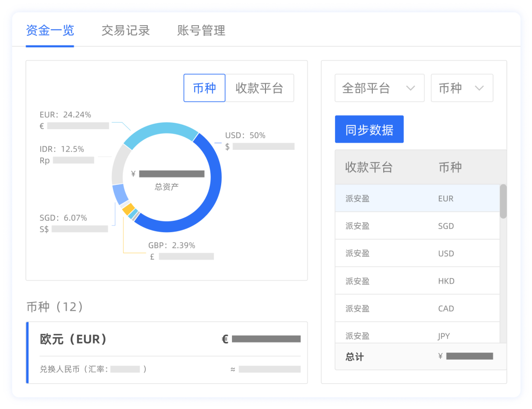Click the 同步数据 button

(x=369, y=129)
